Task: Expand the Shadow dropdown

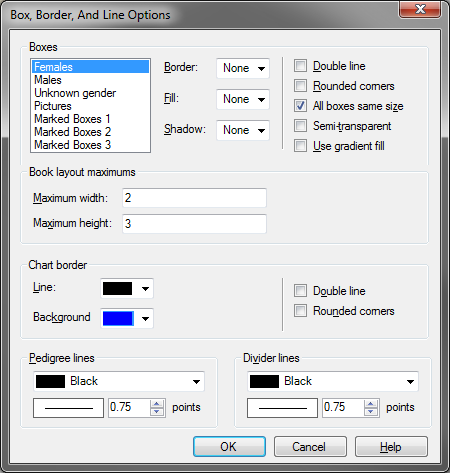Action: (x=243, y=130)
